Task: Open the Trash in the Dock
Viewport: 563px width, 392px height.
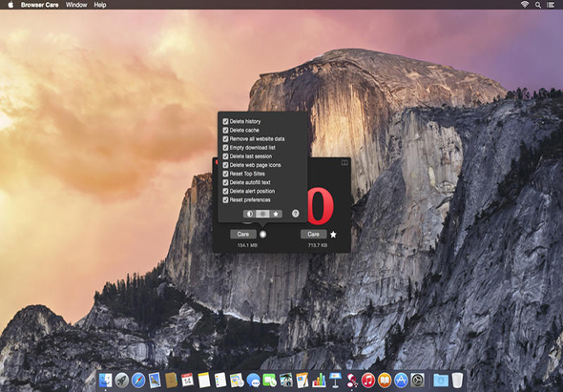Action: coord(457,381)
